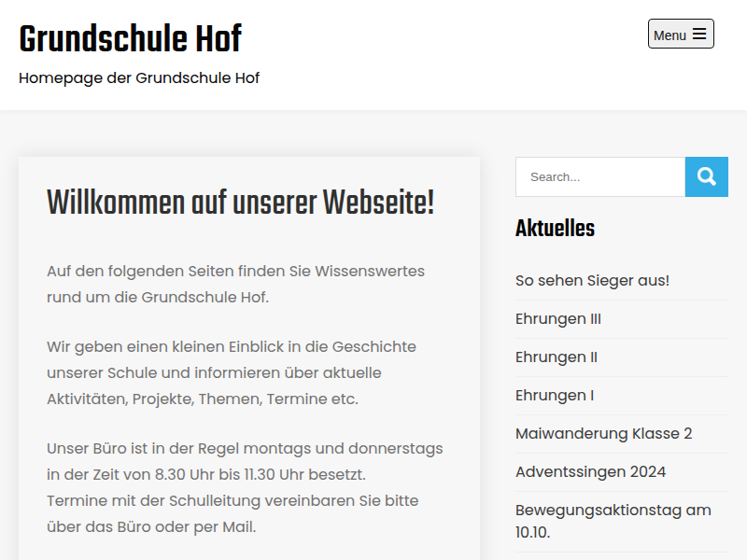Click the magnifying glass search icon
747x560 pixels.
[x=706, y=176]
